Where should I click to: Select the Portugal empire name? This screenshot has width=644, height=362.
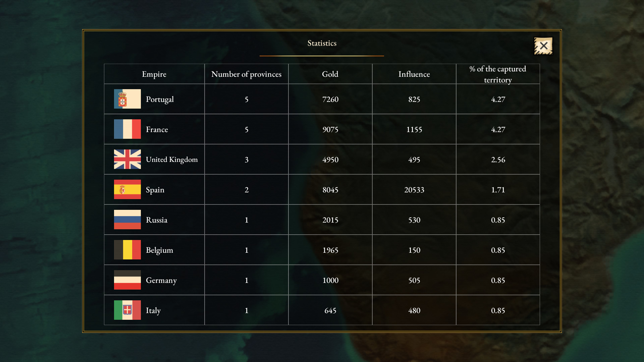(x=160, y=99)
